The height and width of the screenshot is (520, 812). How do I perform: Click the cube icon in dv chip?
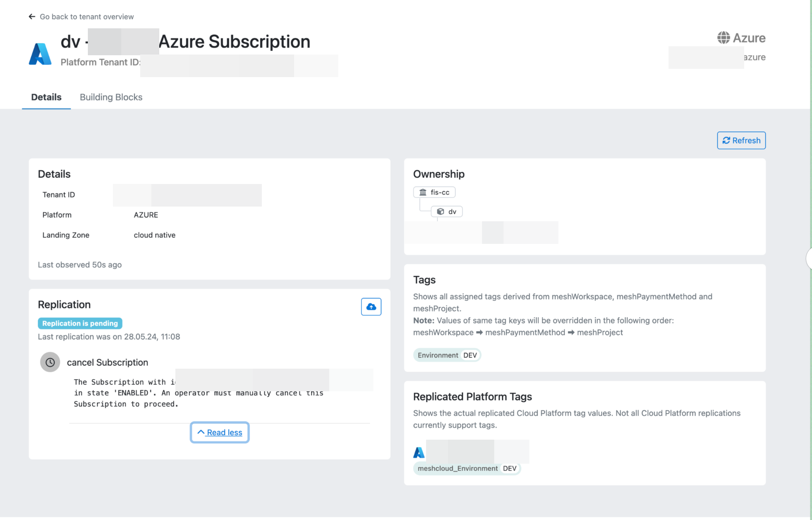440,212
